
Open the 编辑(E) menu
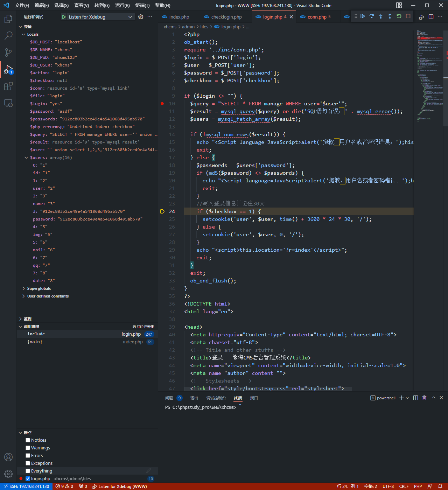pos(42,5)
